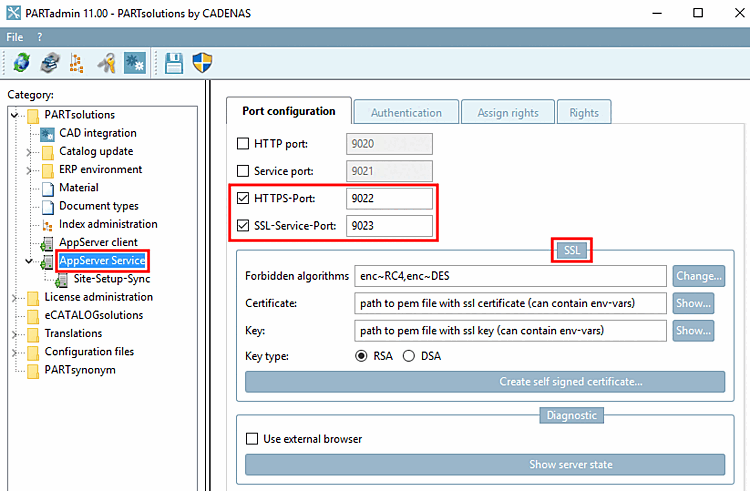Collapse the AppServer Service node

pyautogui.click(x=29, y=261)
